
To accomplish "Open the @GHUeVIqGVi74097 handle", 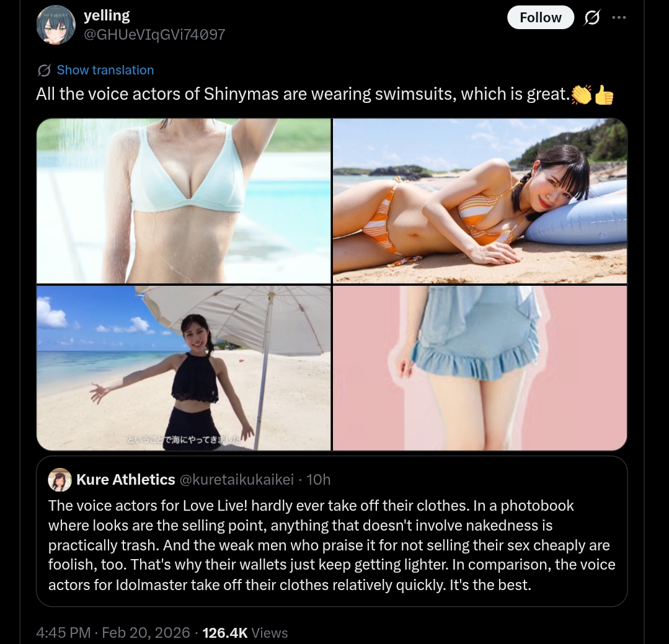I will coord(154,35).
